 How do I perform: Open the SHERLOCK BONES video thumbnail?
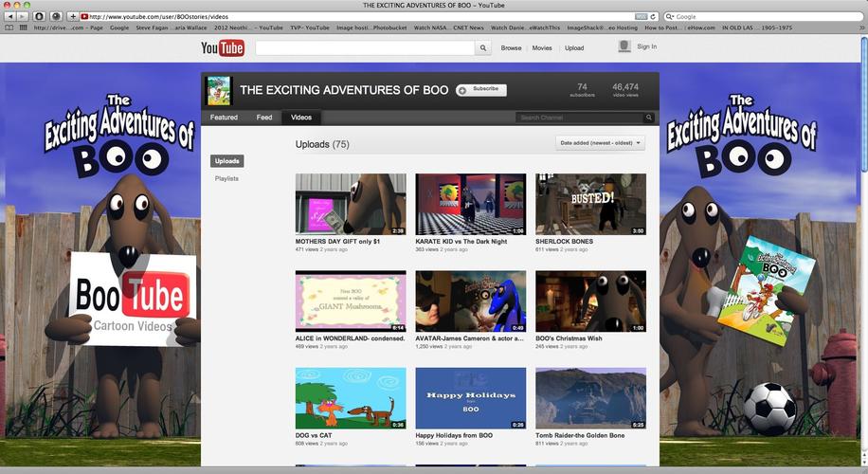coord(590,205)
